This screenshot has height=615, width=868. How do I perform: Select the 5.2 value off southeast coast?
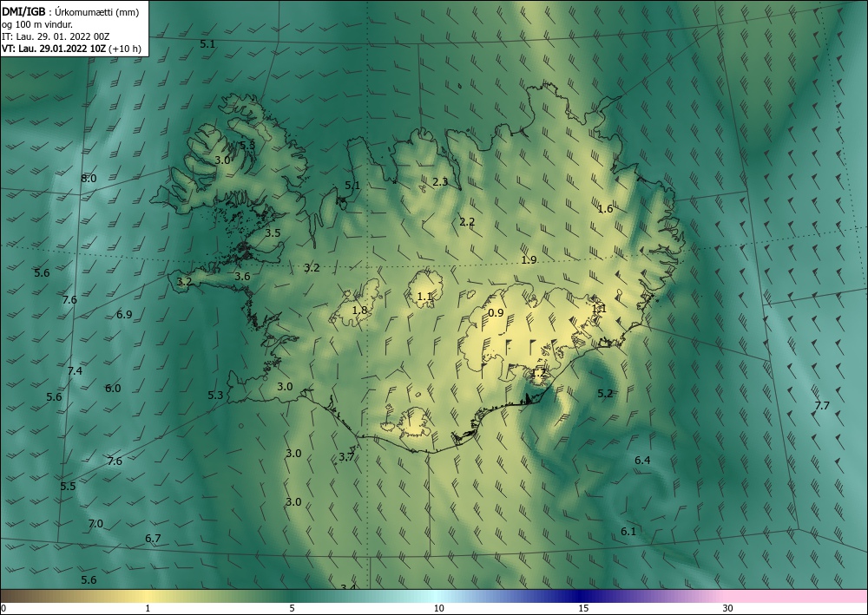pyautogui.click(x=605, y=393)
